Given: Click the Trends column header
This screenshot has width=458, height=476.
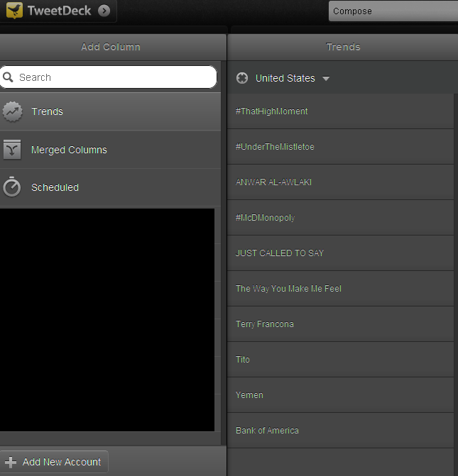Looking at the screenshot, I should (x=343, y=47).
